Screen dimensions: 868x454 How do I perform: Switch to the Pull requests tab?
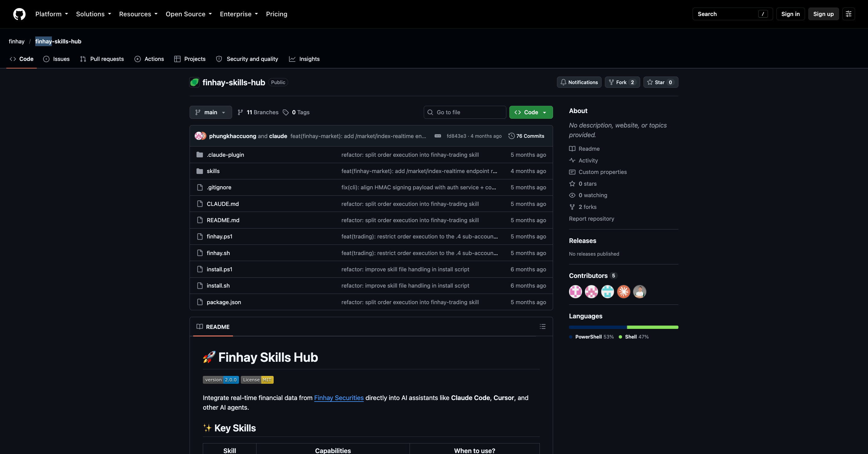[102, 59]
